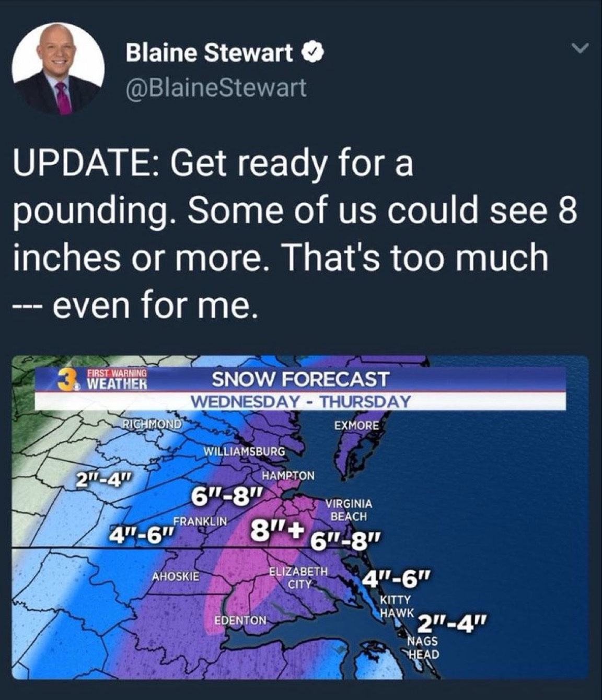Click the Virginia Beach label
This screenshot has height=700, width=602.
(x=349, y=510)
